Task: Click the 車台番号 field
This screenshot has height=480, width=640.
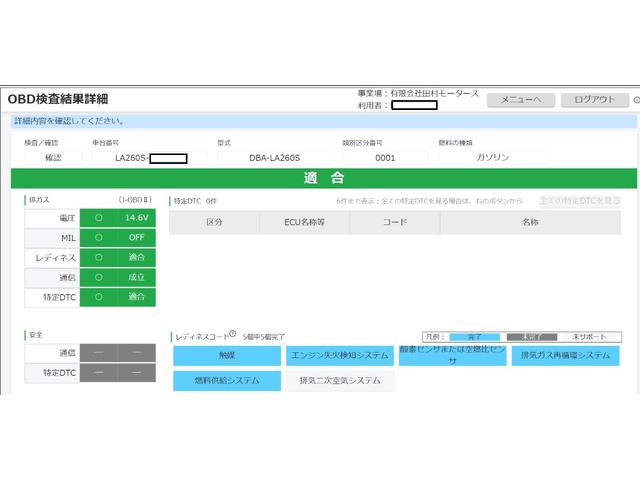Action: [147, 158]
